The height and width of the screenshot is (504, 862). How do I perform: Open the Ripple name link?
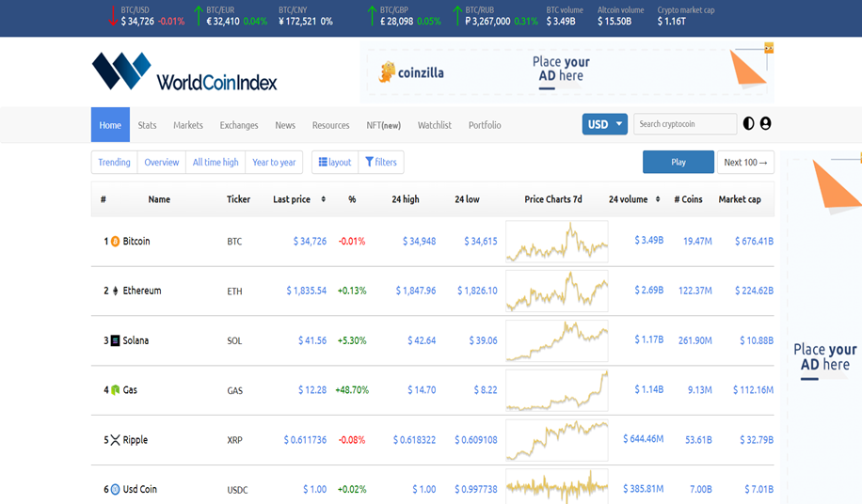(x=136, y=440)
